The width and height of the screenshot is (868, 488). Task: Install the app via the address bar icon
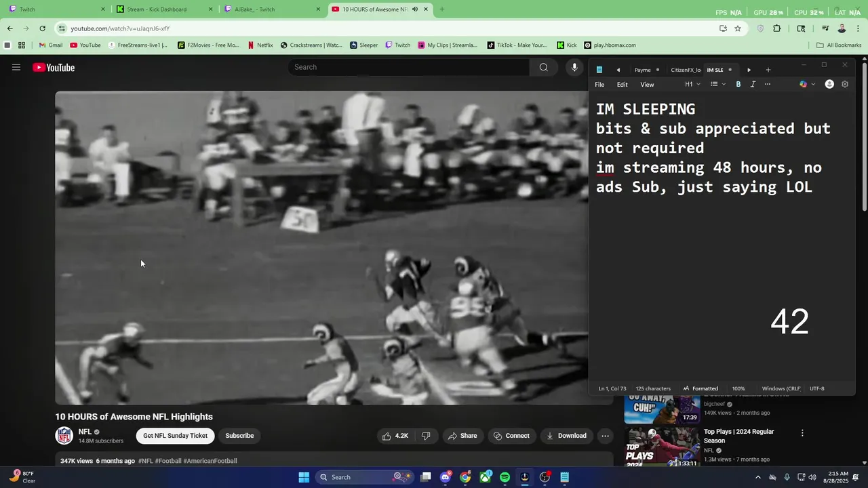(x=723, y=28)
